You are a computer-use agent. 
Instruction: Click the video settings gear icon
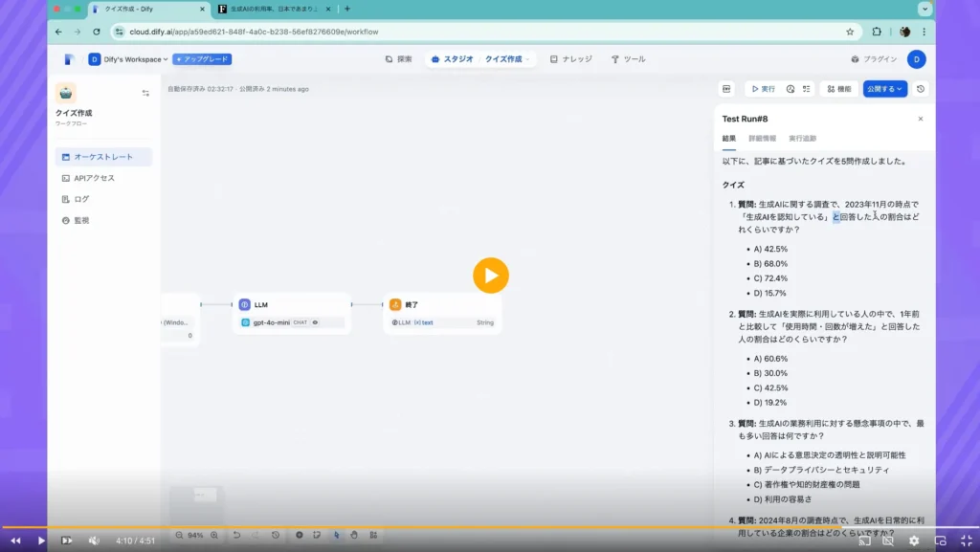tap(914, 541)
